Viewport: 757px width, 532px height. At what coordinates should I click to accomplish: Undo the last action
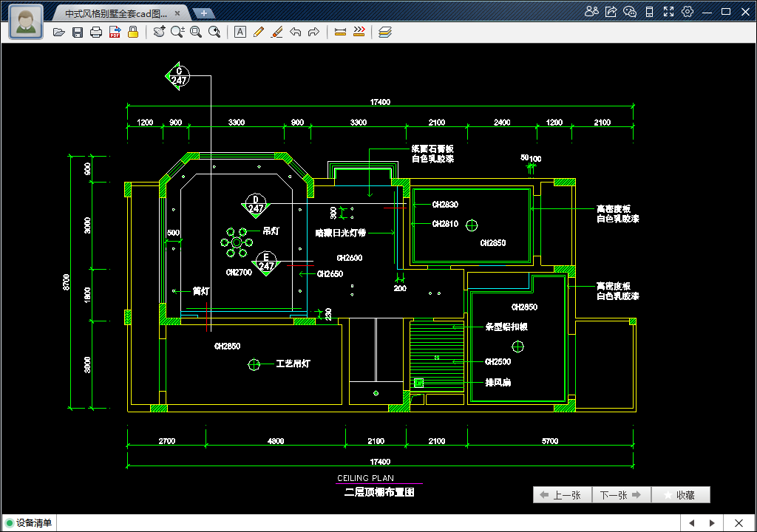[296, 32]
